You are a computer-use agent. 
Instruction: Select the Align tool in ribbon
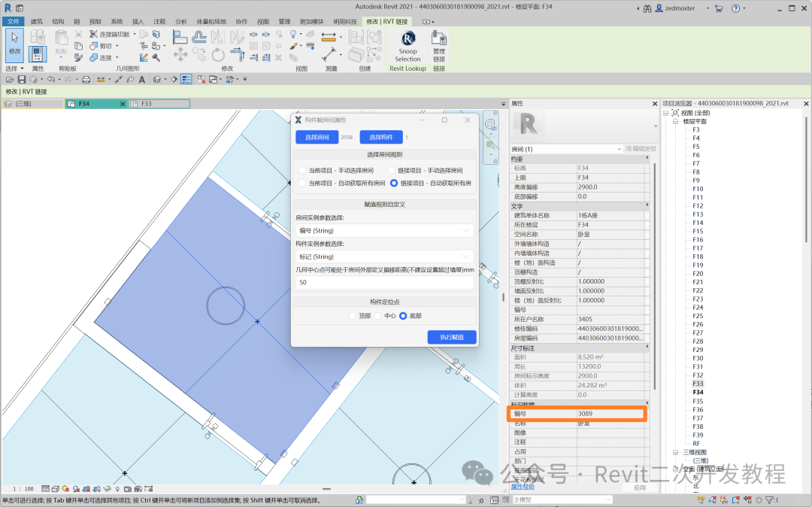coord(180,37)
